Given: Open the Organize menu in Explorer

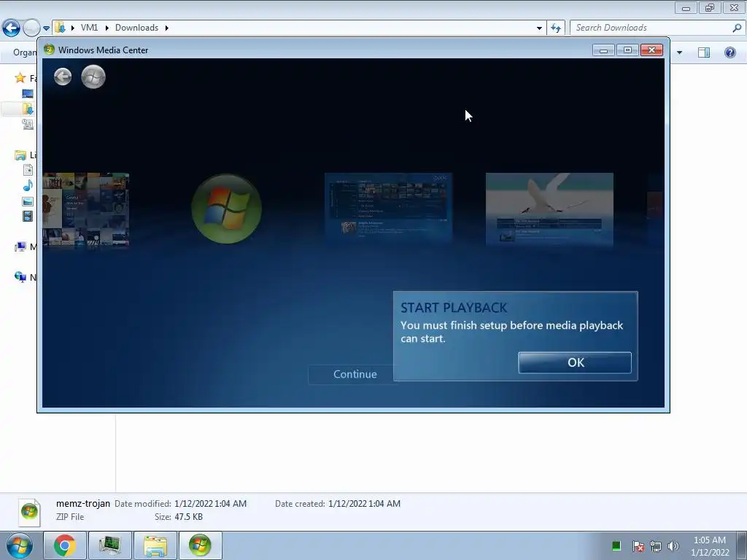Looking at the screenshot, I should click(x=25, y=52).
